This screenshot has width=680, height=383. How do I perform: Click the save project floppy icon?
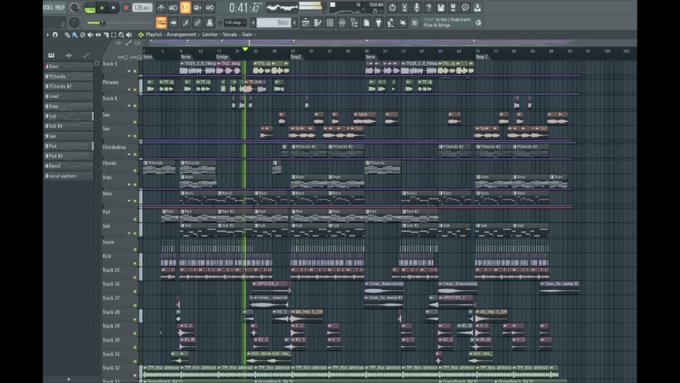point(441,7)
